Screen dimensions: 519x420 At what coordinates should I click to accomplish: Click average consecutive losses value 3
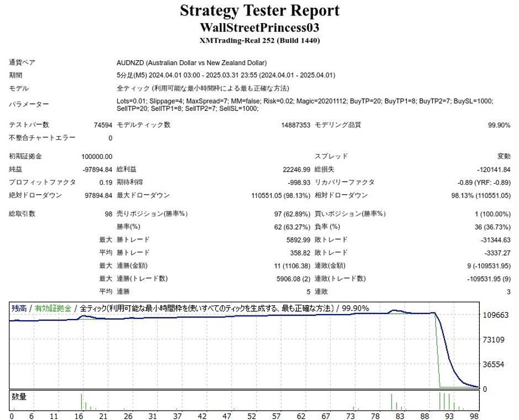pyautogui.click(x=509, y=292)
